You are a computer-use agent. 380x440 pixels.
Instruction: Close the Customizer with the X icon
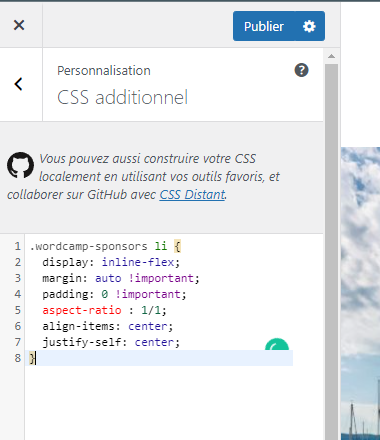[19, 25]
